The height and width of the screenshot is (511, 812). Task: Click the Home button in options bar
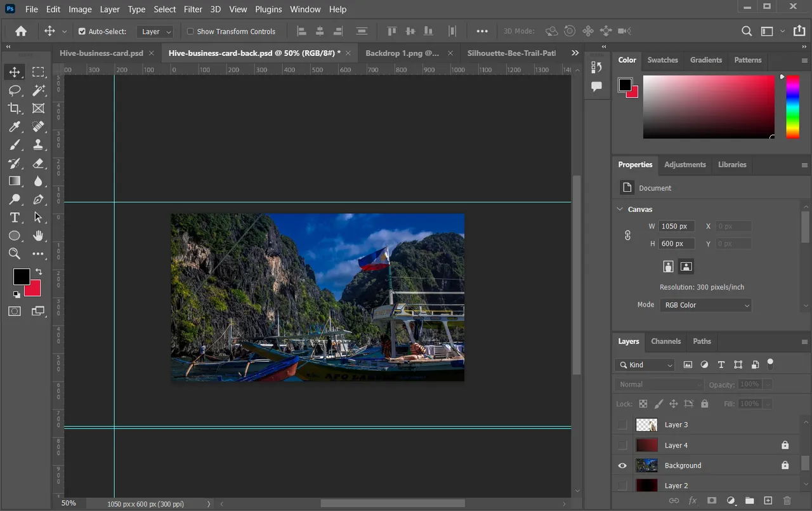coord(21,31)
